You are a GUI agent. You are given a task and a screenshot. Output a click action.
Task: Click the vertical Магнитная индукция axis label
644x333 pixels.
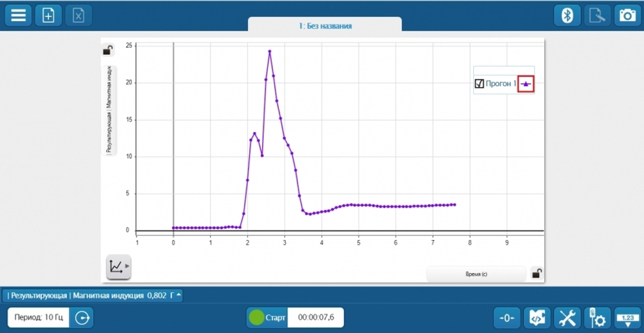109,109
